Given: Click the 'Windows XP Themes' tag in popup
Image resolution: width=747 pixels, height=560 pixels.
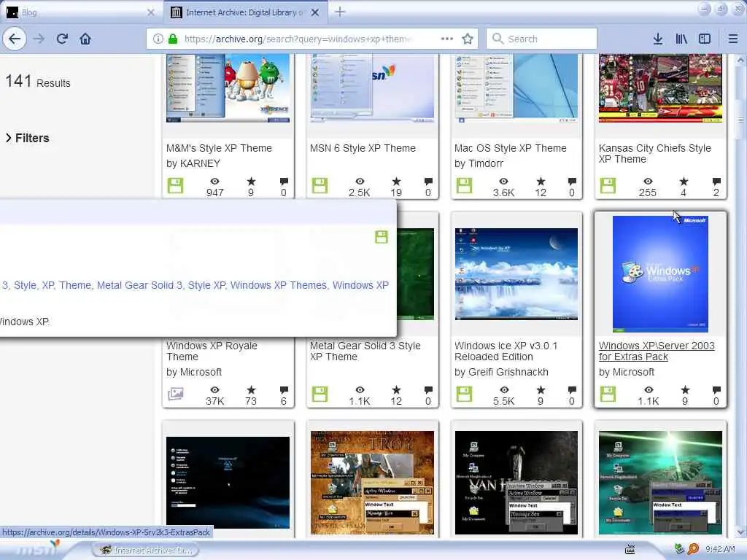Looking at the screenshot, I should (x=279, y=285).
